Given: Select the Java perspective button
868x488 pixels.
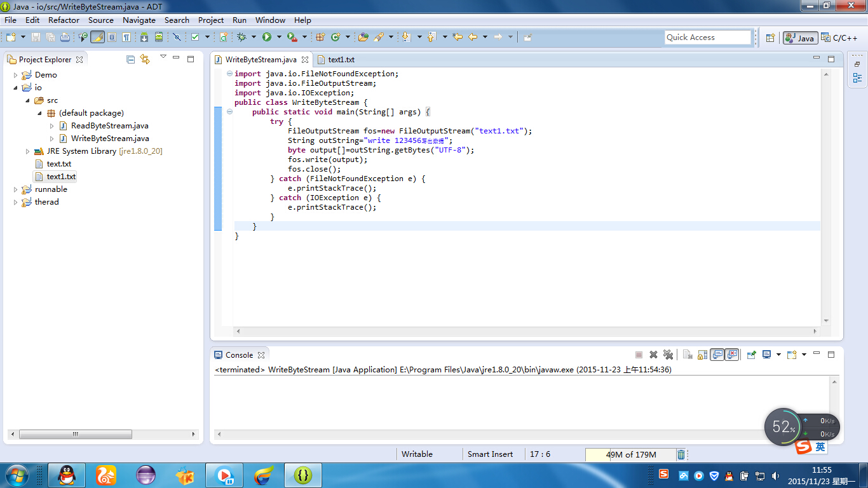Looking at the screenshot, I should [x=800, y=37].
